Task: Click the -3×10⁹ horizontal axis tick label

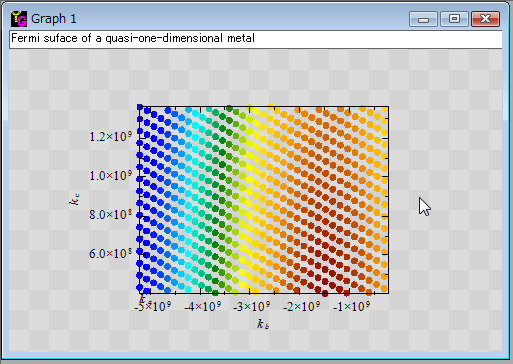Action: (252, 306)
